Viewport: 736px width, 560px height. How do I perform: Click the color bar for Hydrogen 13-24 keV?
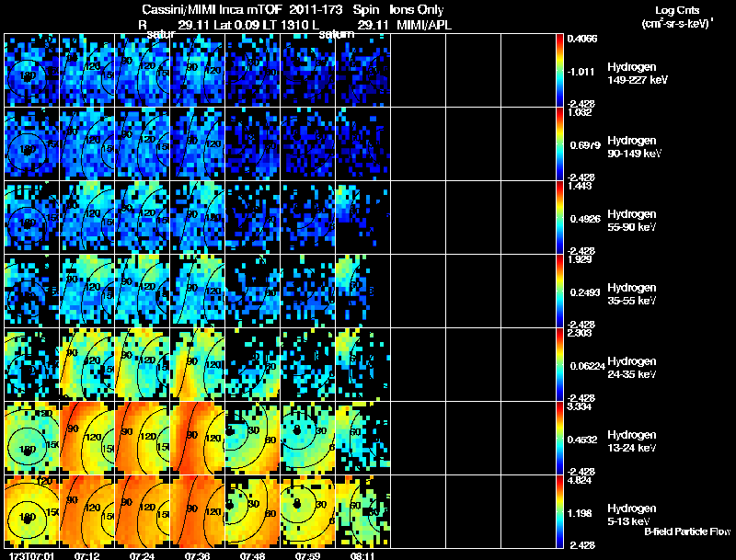tap(559, 439)
